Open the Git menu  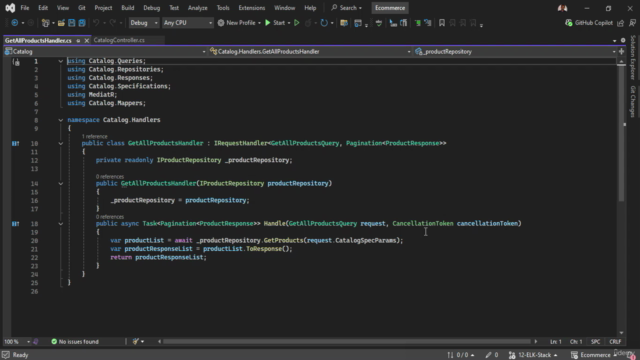[x=82, y=8]
